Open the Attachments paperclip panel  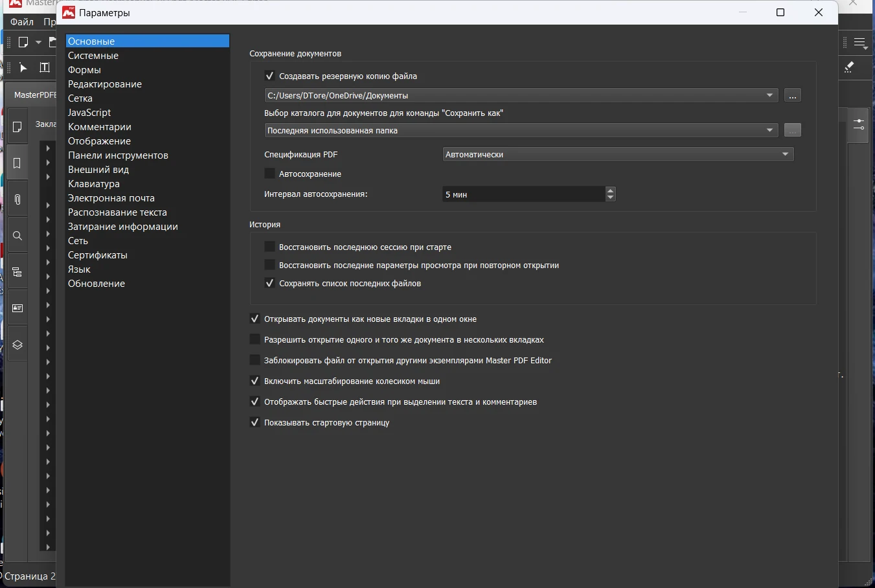pyautogui.click(x=17, y=199)
